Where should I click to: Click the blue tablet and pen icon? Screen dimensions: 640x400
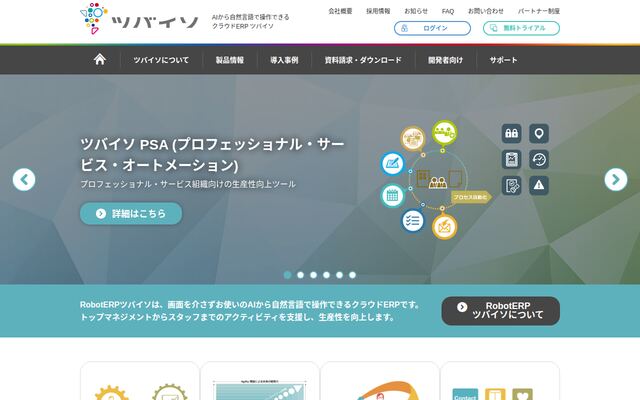coord(392,164)
